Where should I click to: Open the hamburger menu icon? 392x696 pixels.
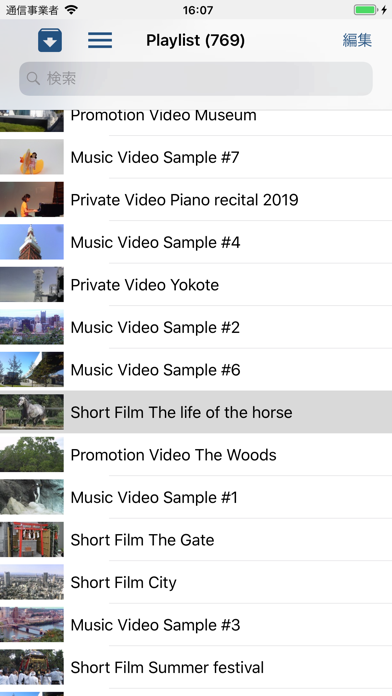(x=100, y=40)
